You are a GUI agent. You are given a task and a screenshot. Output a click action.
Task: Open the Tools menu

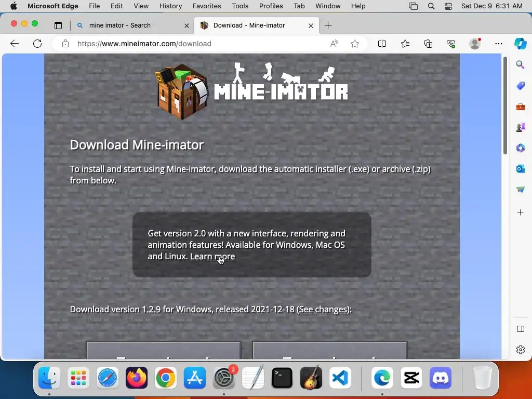[x=240, y=6]
